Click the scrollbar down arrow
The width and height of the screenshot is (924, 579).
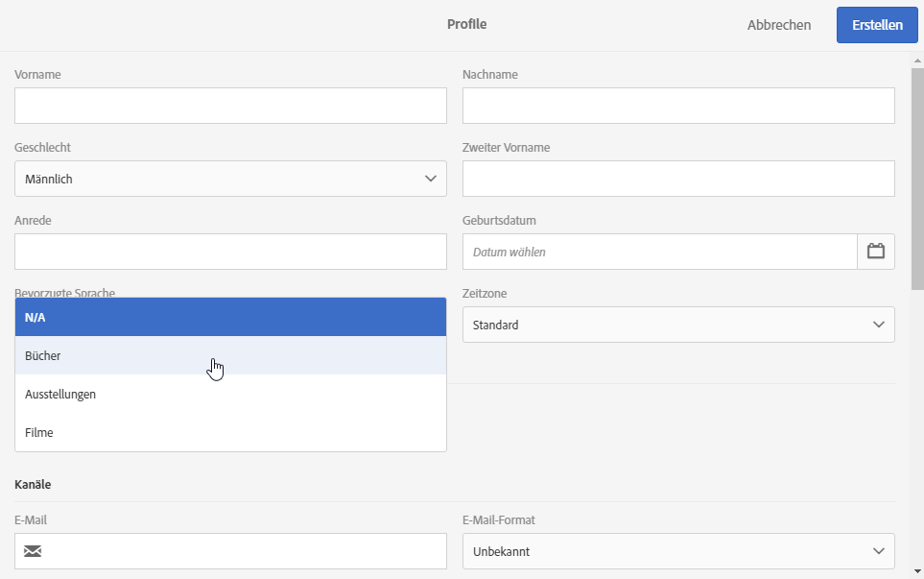pyautogui.click(x=916, y=570)
